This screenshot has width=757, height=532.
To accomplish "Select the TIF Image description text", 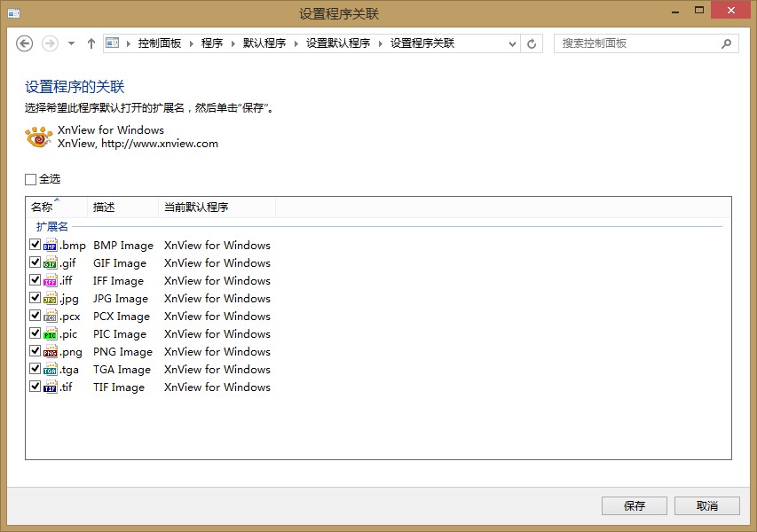I will pos(119,387).
